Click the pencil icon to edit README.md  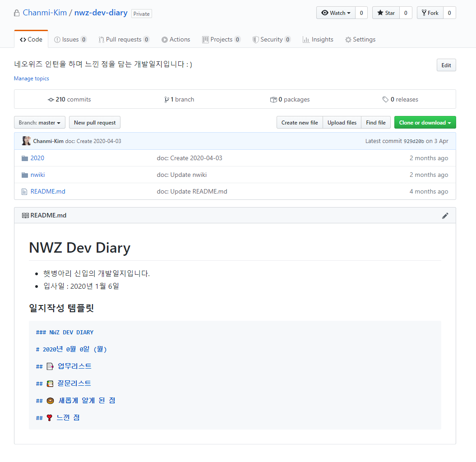[x=445, y=216]
